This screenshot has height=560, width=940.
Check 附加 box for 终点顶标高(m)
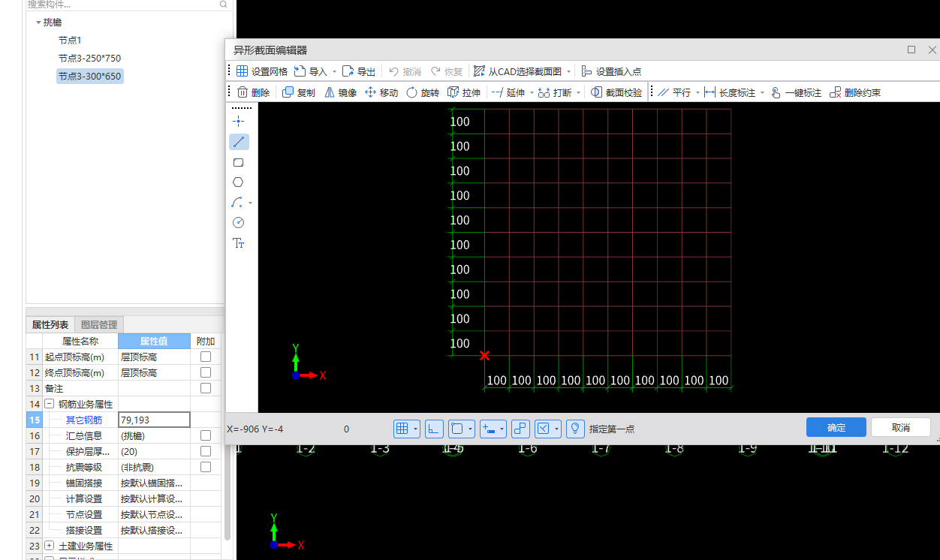click(x=206, y=372)
